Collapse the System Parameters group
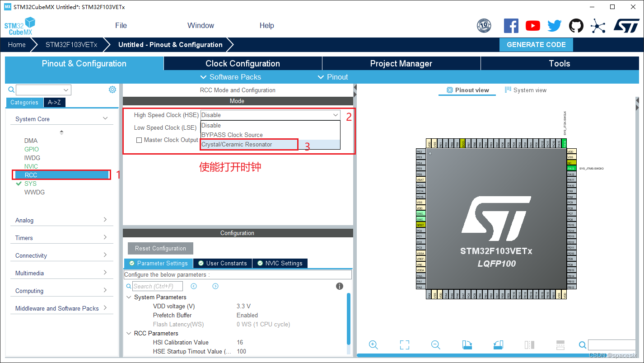 click(x=129, y=297)
